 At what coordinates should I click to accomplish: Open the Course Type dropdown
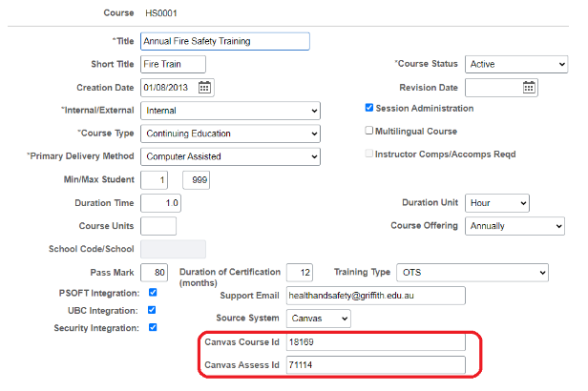tap(230, 134)
